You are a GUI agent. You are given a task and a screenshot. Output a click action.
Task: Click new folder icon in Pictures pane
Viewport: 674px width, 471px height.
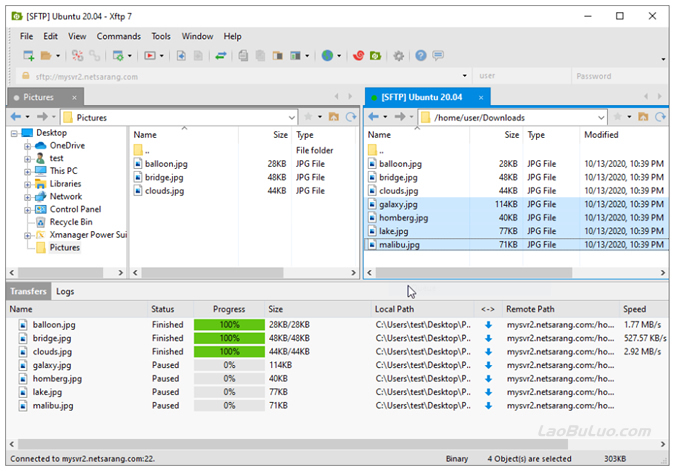point(334,117)
